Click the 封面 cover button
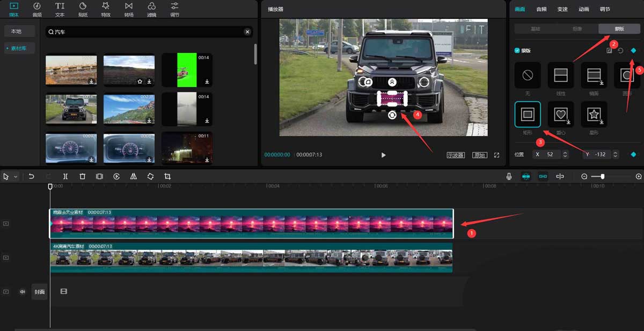 (x=40, y=292)
